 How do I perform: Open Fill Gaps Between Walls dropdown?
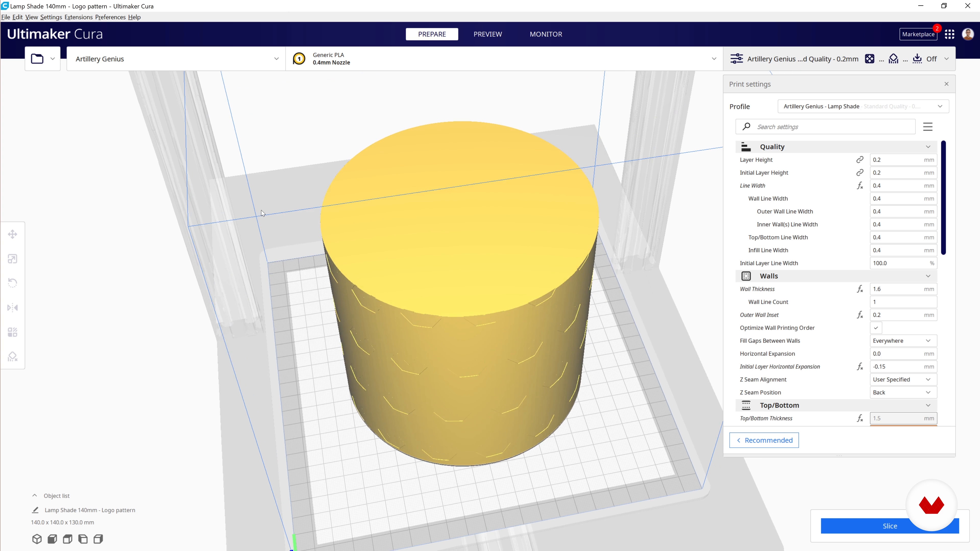[903, 341]
